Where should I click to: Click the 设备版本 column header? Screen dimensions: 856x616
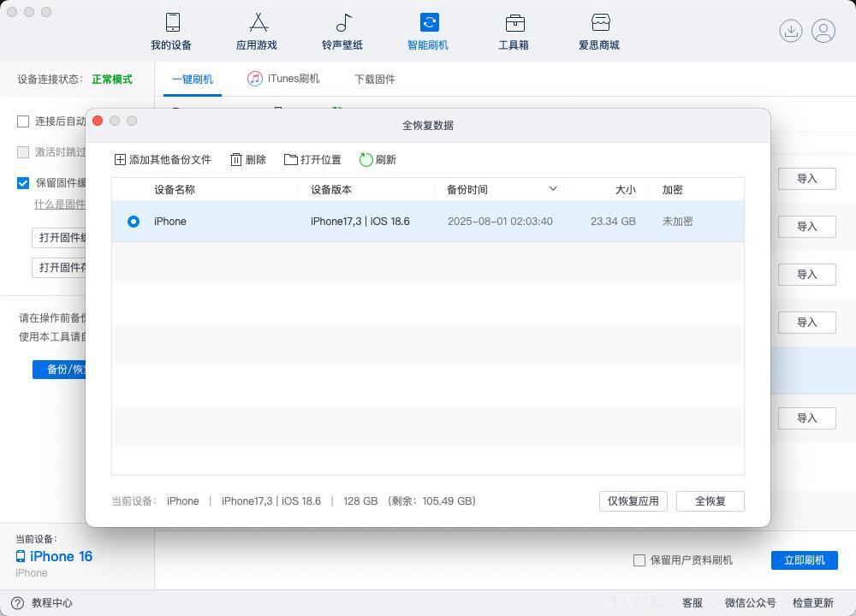[331, 189]
